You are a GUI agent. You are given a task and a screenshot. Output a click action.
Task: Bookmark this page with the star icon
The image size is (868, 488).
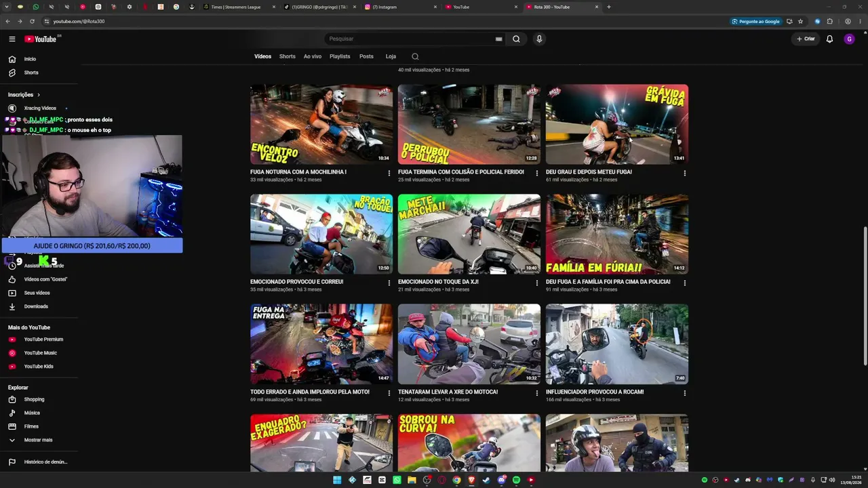(800, 21)
